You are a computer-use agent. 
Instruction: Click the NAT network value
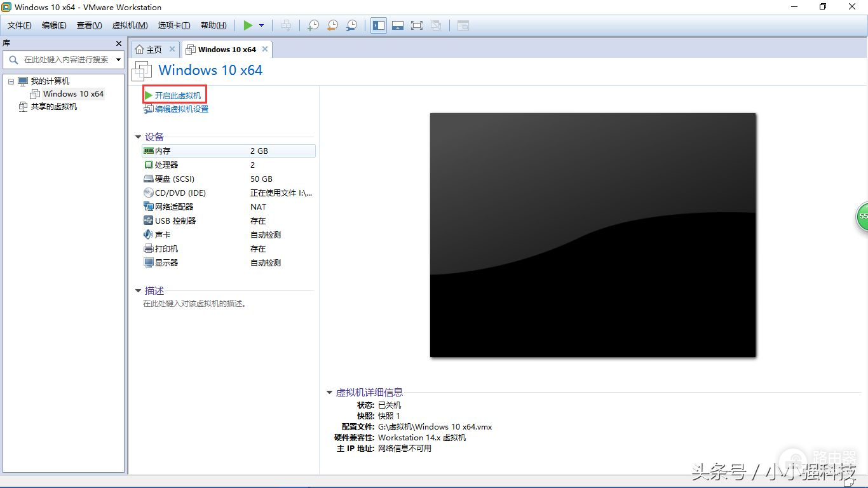coord(258,207)
